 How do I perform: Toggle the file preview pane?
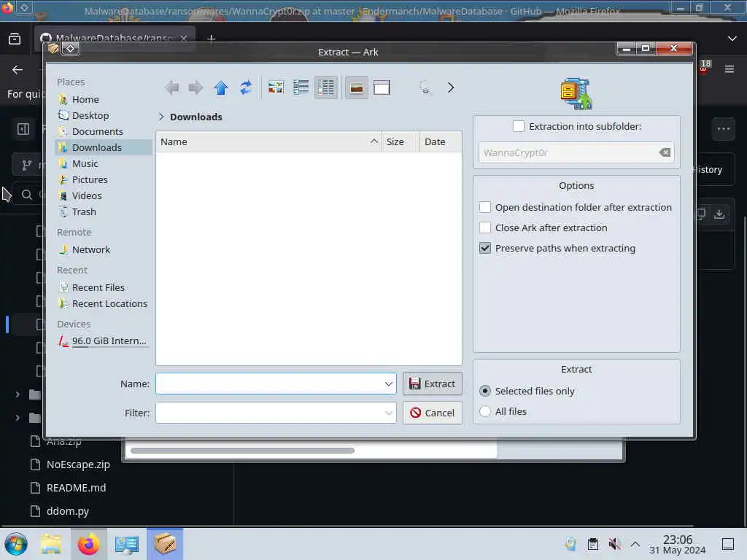(382, 87)
